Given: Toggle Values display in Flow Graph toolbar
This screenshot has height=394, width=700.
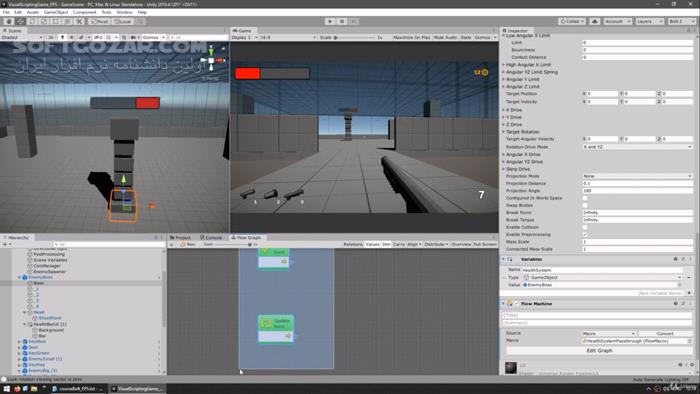Looking at the screenshot, I should coord(372,245).
